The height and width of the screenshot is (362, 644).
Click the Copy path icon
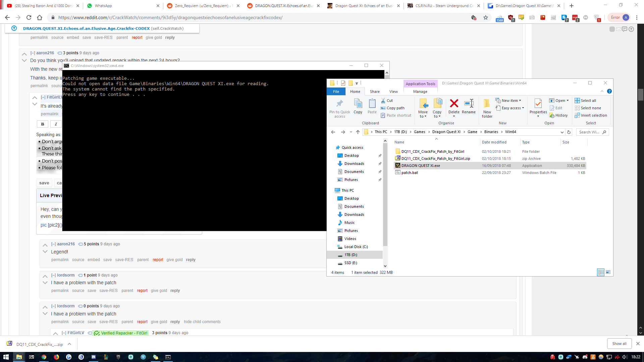(383, 108)
